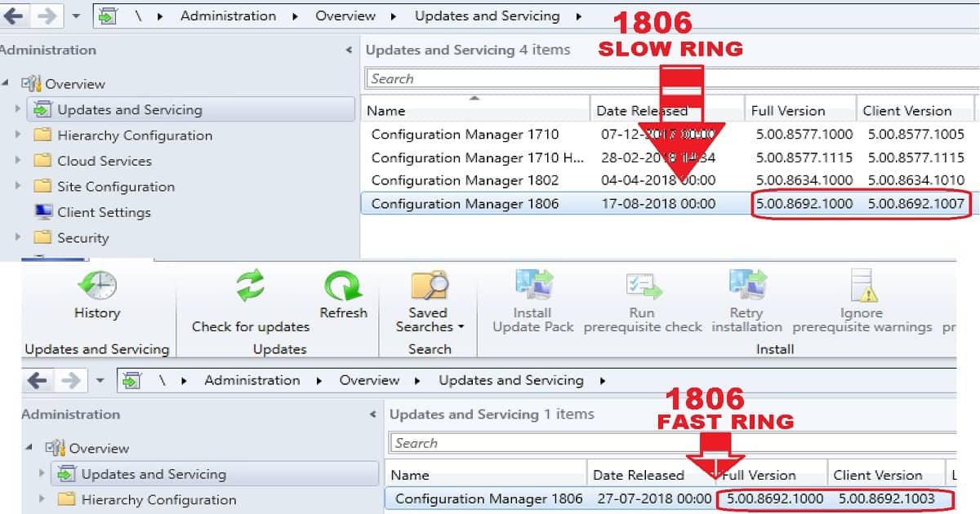Open the navigation history dropdown in the bottom console
980x514 pixels.
tap(100, 380)
